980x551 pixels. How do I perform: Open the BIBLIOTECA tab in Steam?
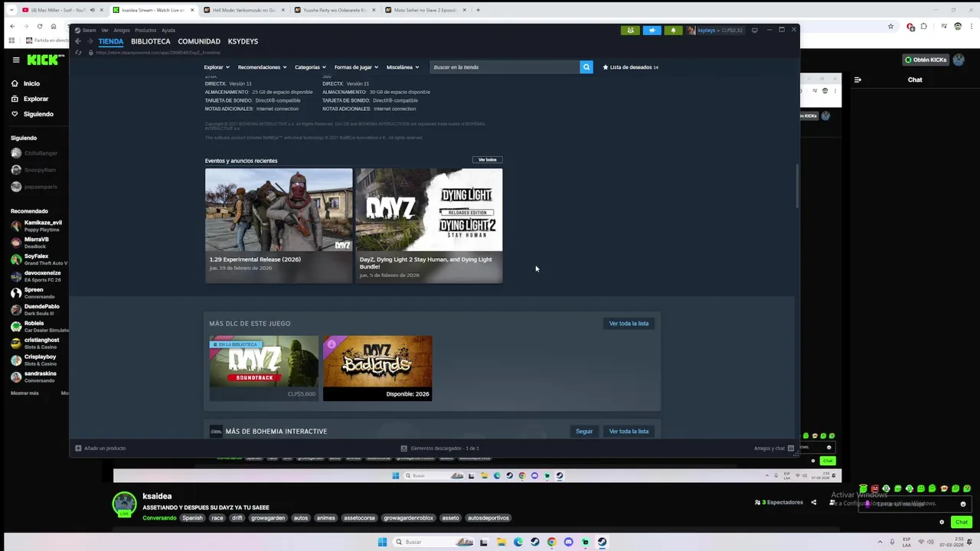pos(151,41)
